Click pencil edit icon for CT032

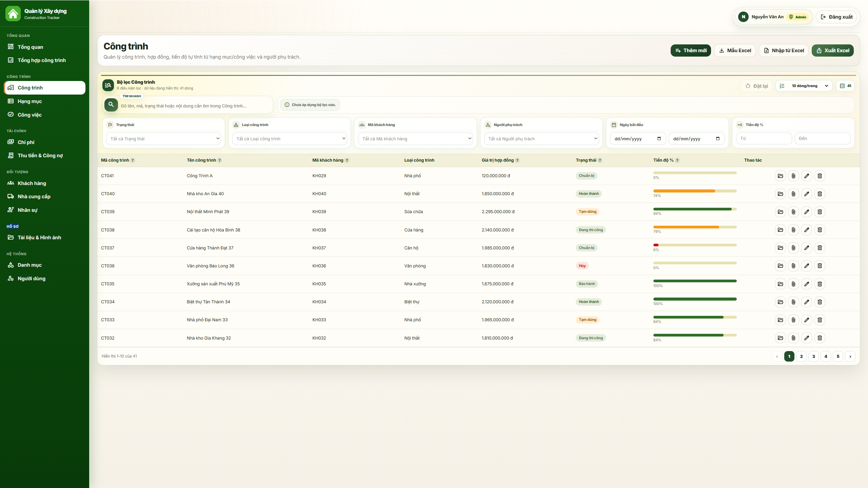807,338
